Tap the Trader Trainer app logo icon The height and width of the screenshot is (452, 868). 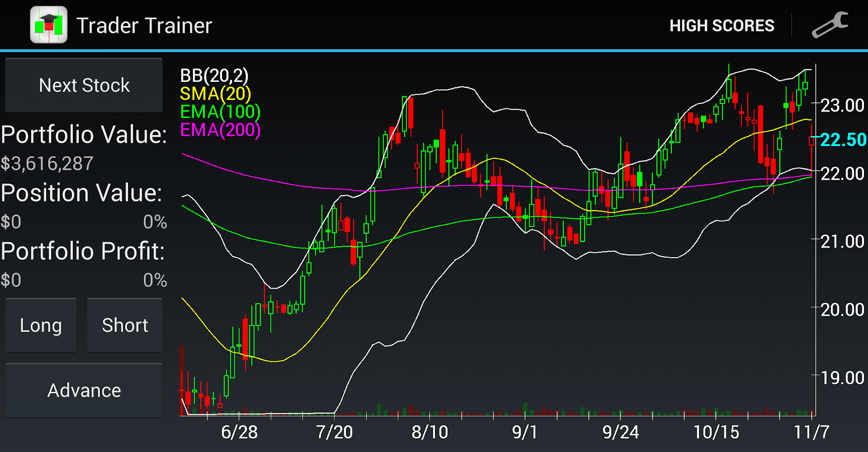49,25
